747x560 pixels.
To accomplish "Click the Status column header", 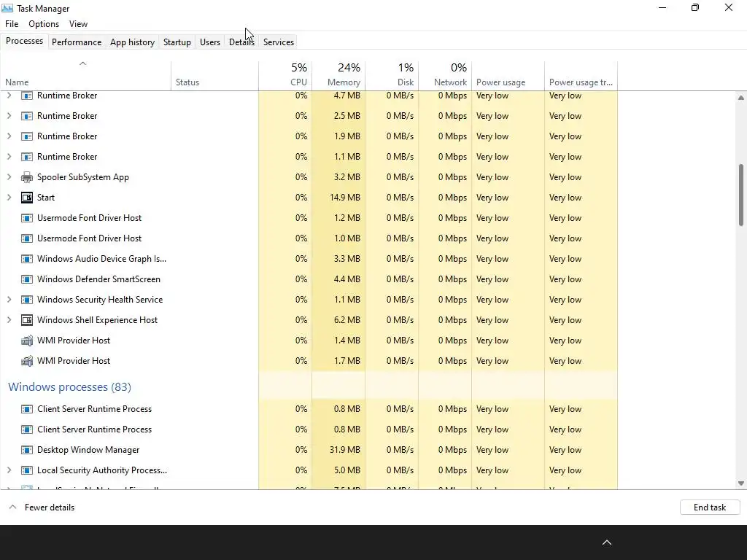I will [215, 75].
